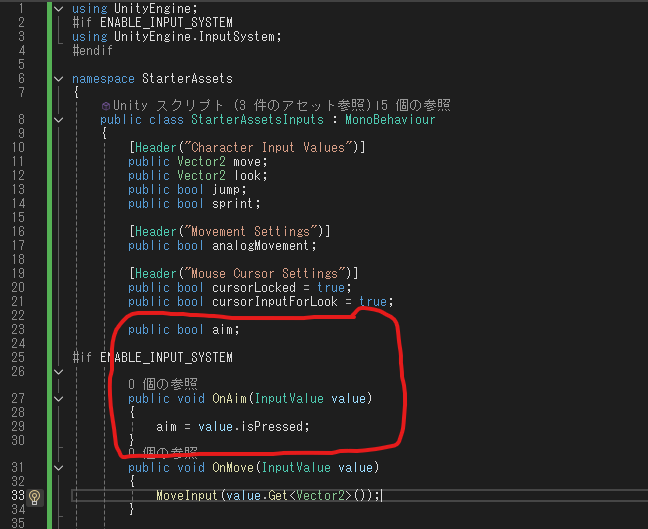Click the InputValue parameter type in OnMove
Screen dimensions: 648x529
[296, 467]
